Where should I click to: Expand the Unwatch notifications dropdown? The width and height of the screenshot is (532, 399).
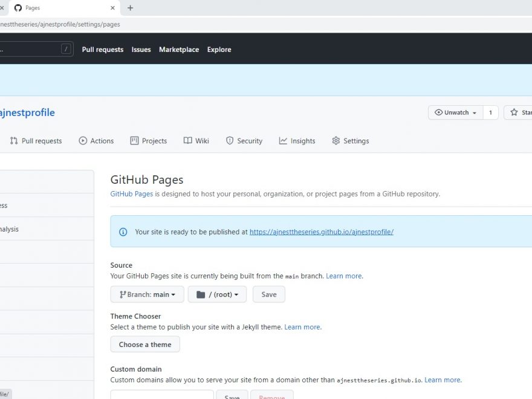coord(455,112)
